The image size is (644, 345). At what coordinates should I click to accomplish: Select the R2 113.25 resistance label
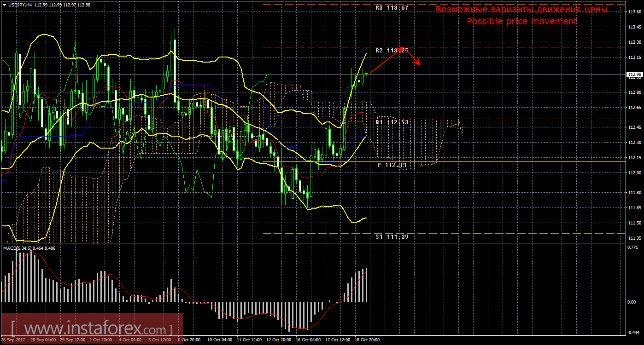pyautogui.click(x=392, y=51)
